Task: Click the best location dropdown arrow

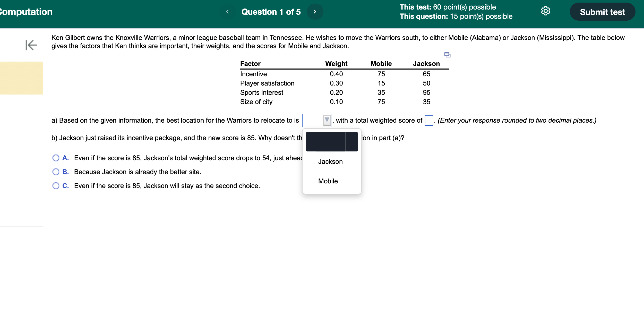Action: [x=327, y=120]
